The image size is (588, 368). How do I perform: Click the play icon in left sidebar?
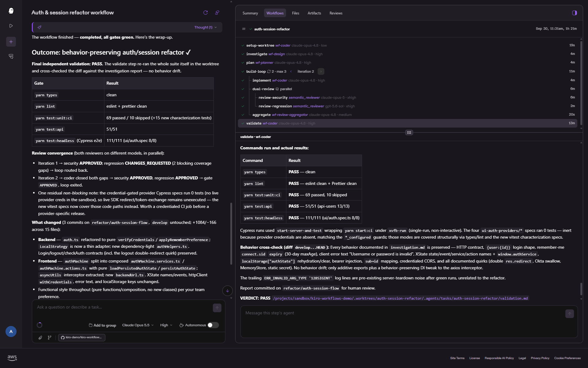pyautogui.click(x=11, y=26)
